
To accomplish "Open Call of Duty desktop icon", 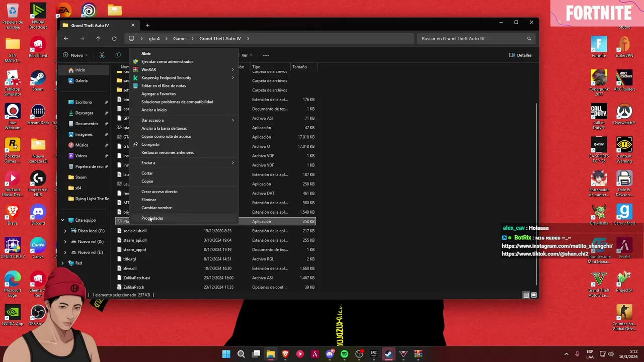I will 599,117.
